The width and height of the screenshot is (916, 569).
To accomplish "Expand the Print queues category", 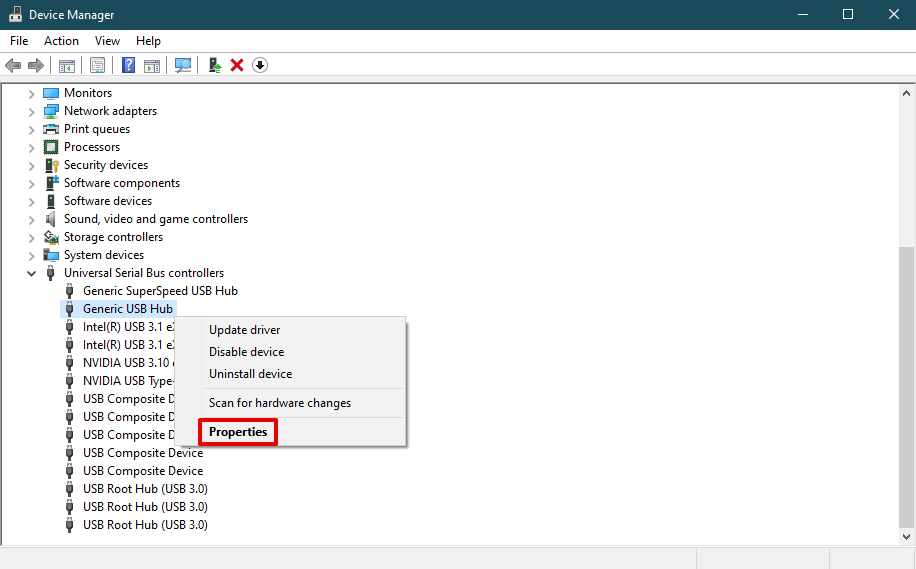I will (32, 130).
